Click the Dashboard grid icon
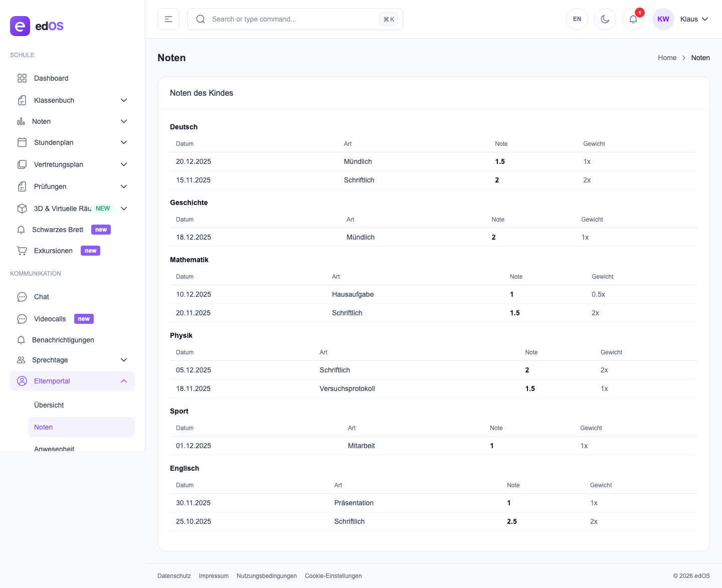Viewport: 722px width, 588px height. pos(22,78)
